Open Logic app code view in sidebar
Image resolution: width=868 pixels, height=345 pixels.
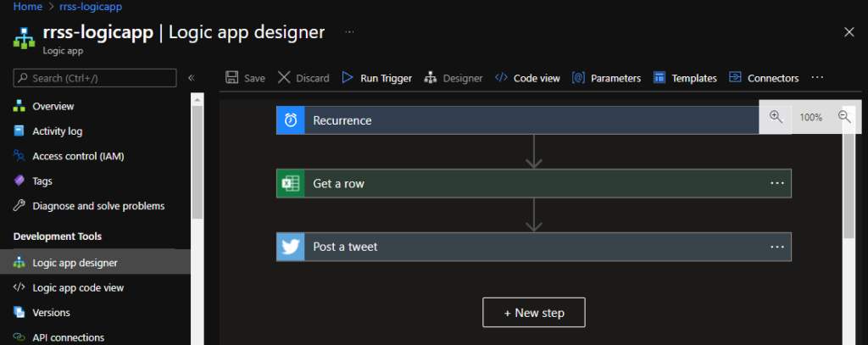78,288
